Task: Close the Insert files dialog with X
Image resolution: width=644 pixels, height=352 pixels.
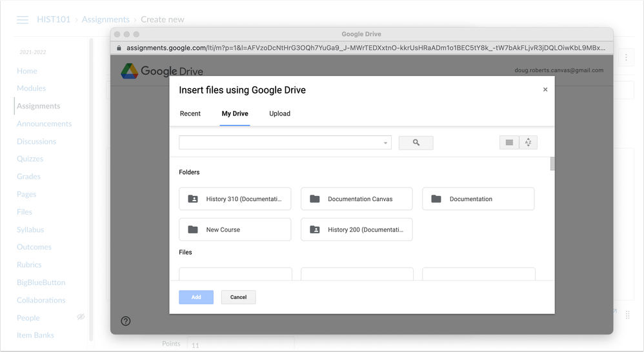Action: pyautogui.click(x=545, y=90)
